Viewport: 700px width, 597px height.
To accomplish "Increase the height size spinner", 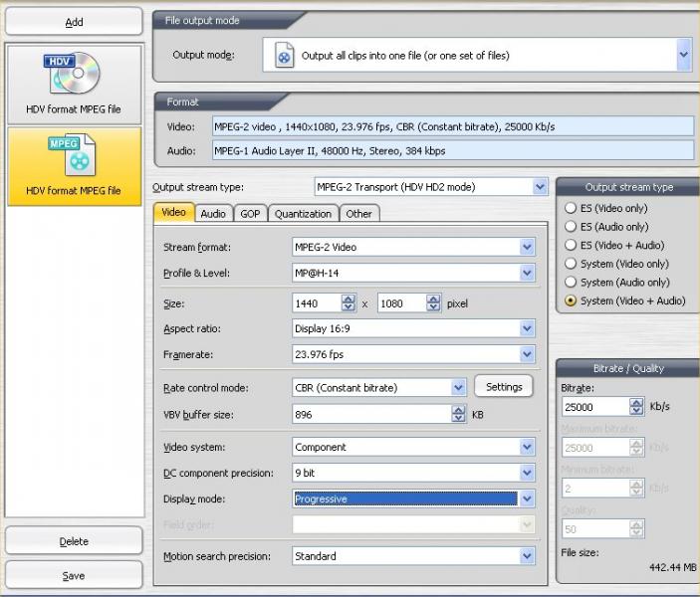I will click(x=434, y=298).
